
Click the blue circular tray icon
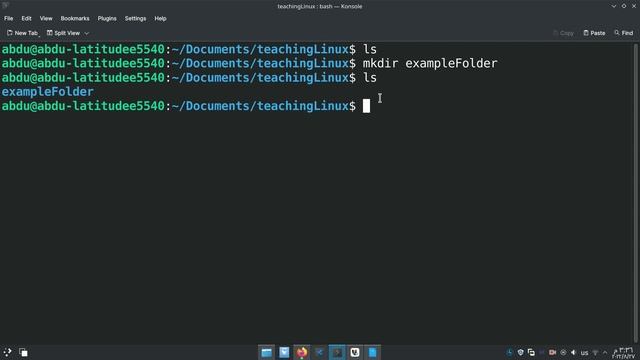[x=510, y=353]
